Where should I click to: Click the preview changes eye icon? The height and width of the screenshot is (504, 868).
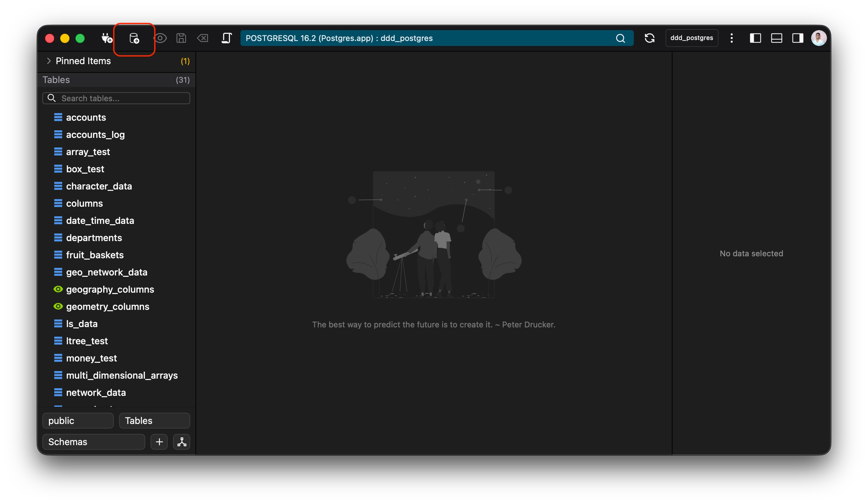(x=160, y=38)
